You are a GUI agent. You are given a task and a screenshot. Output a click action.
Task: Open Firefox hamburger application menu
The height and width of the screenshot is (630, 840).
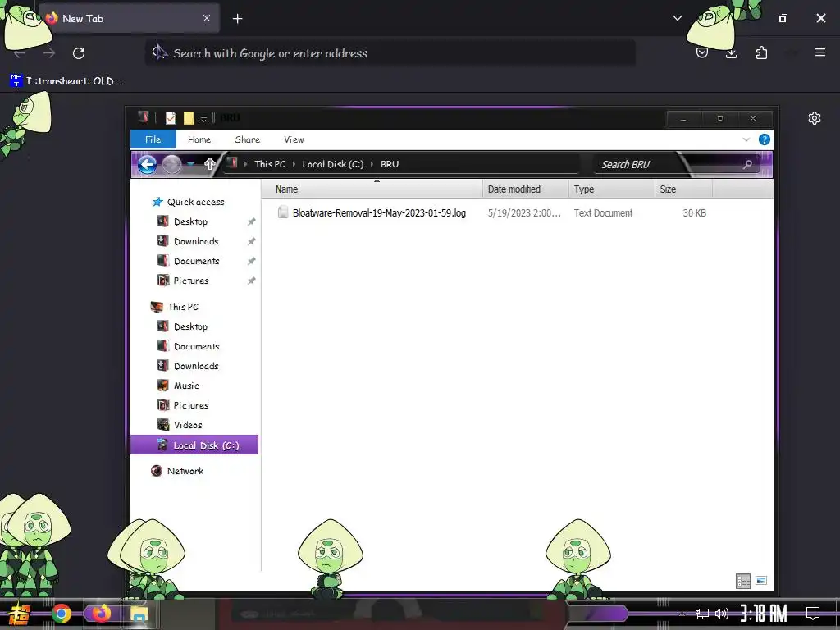click(x=819, y=52)
